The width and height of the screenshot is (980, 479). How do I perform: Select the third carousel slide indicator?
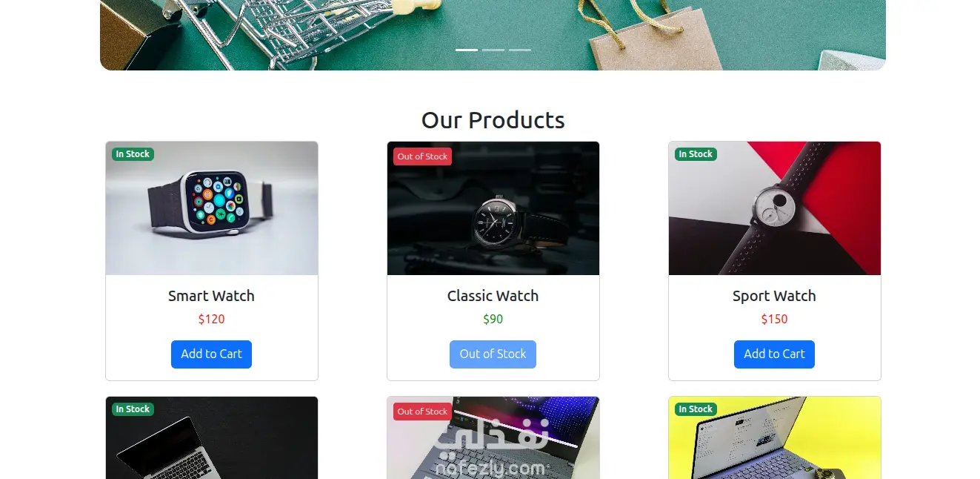point(520,50)
